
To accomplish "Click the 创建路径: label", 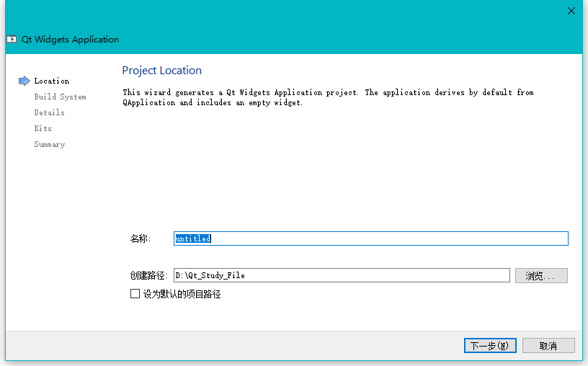I will [x=149, y=276].
